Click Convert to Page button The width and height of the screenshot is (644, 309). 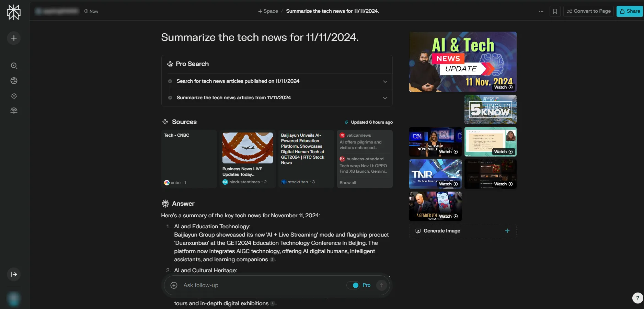pos(588,11)
